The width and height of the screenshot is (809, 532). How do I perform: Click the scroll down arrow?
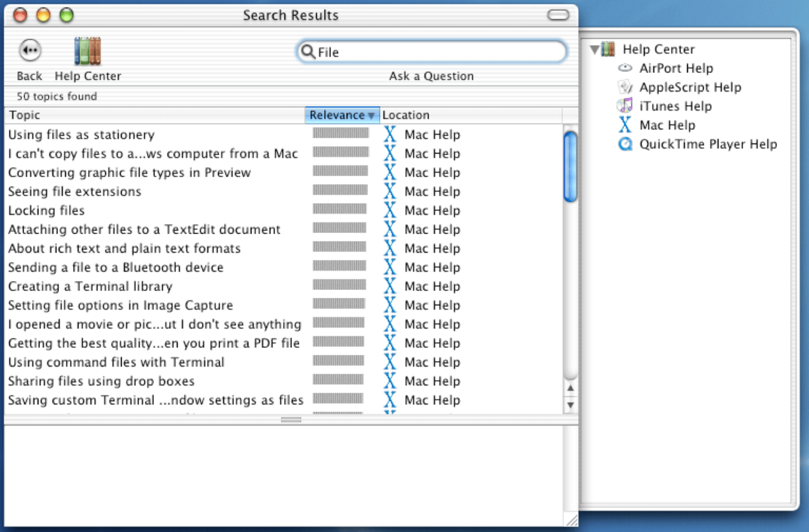570,405
